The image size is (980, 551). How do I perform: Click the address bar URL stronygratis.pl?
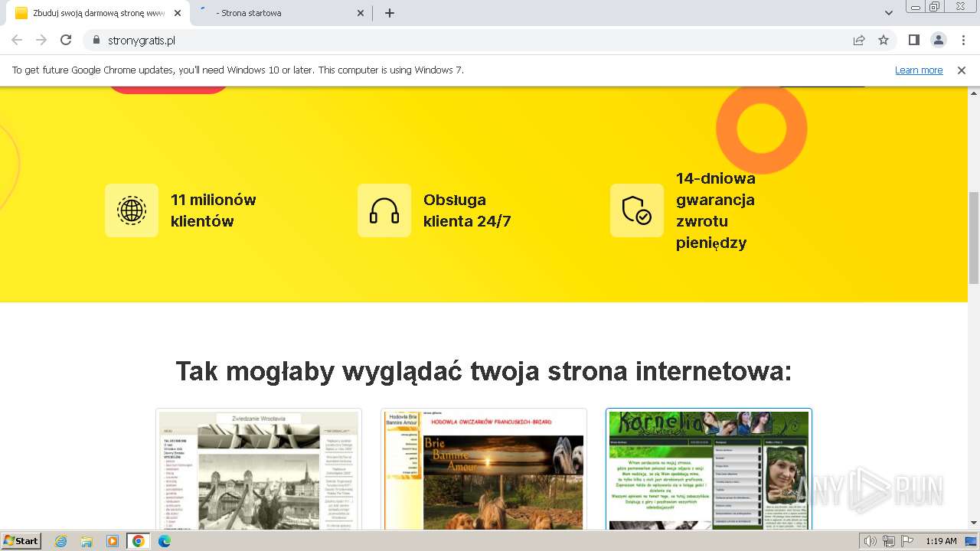[x=142, y=40]
